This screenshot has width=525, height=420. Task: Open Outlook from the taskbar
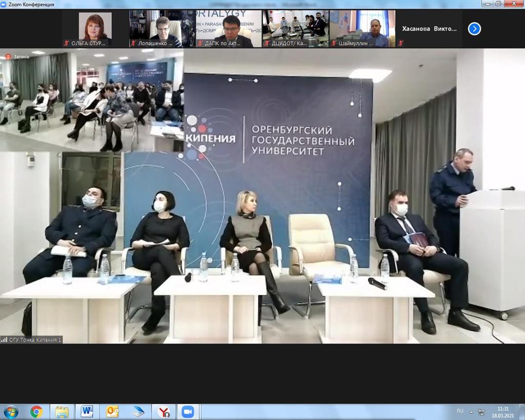(x=112, y=412)
